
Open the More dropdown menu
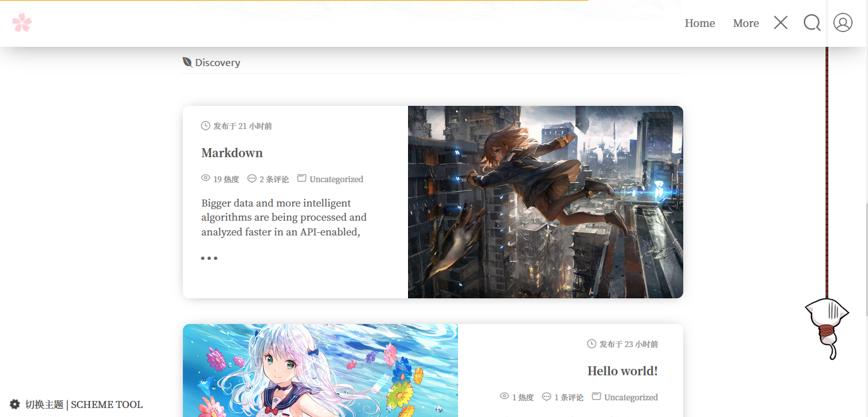(745, 22)
